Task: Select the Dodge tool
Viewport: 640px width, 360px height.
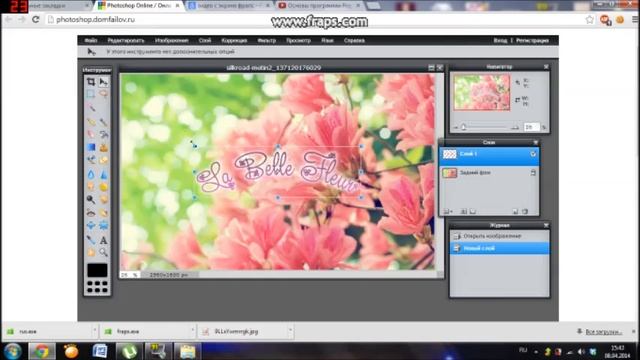Action: (x=91, y=200)
